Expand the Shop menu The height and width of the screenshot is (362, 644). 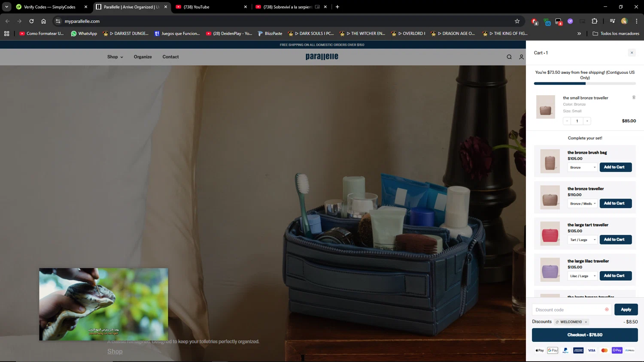coord(115,57)
